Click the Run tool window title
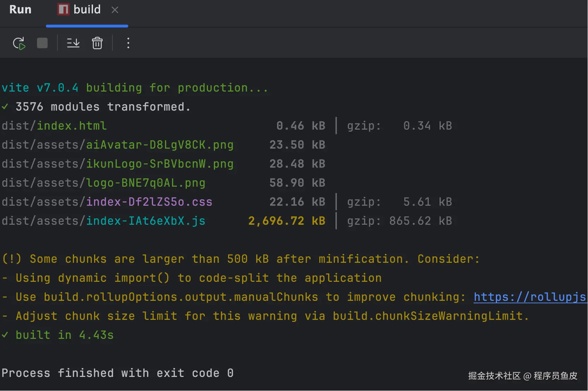This screenshot has width=588, height=391. pos(20,10)
